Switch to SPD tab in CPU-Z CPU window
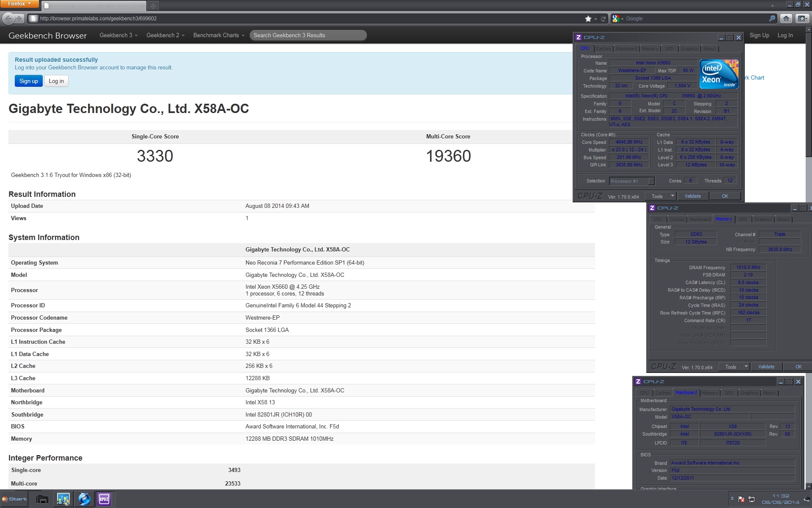812x508 pixels. coord(669,49)
